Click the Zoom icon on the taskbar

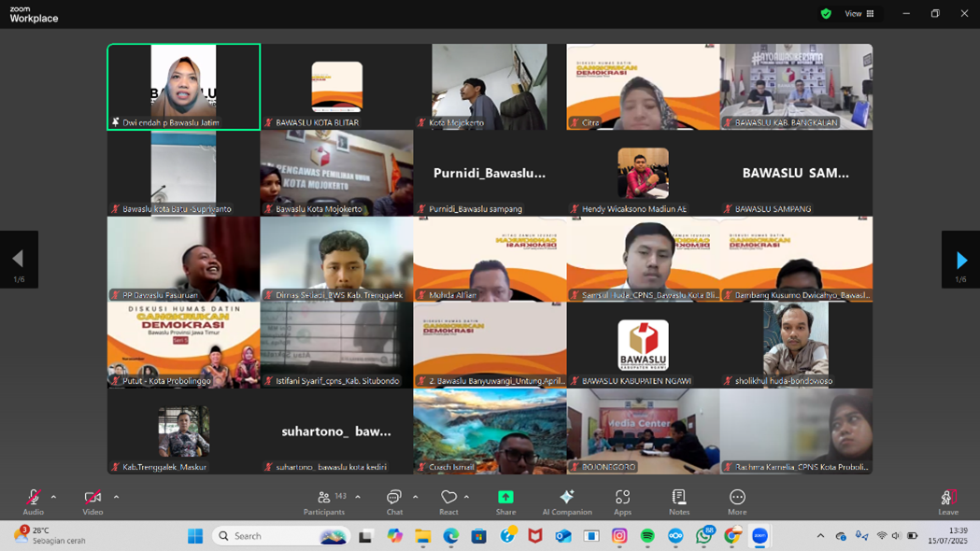760,536
